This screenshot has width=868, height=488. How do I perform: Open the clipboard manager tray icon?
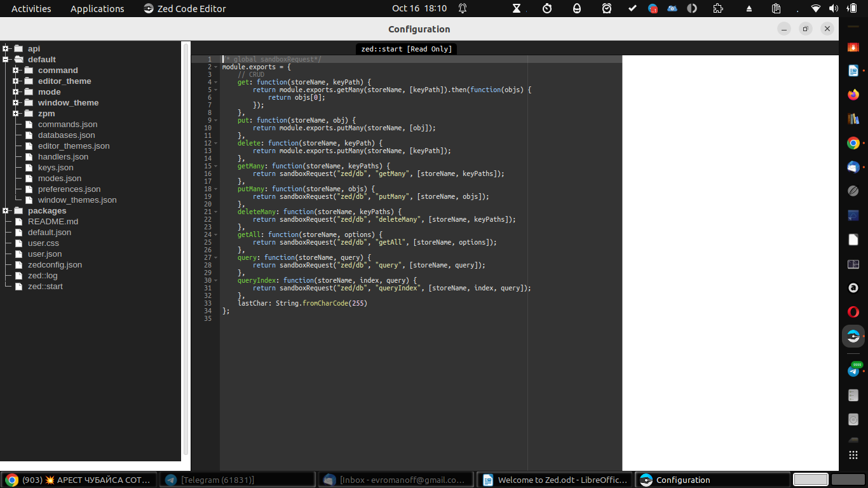click(x=776, y=9)
